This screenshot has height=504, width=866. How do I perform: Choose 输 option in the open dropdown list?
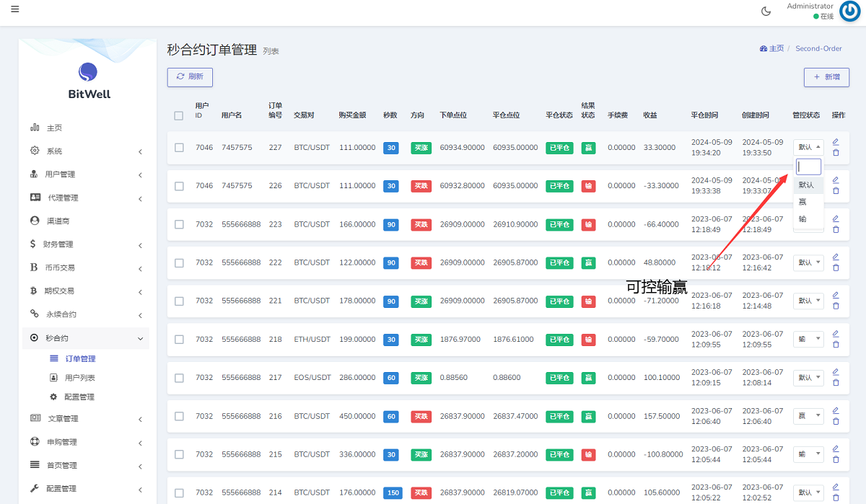click(x=808, y=218)
